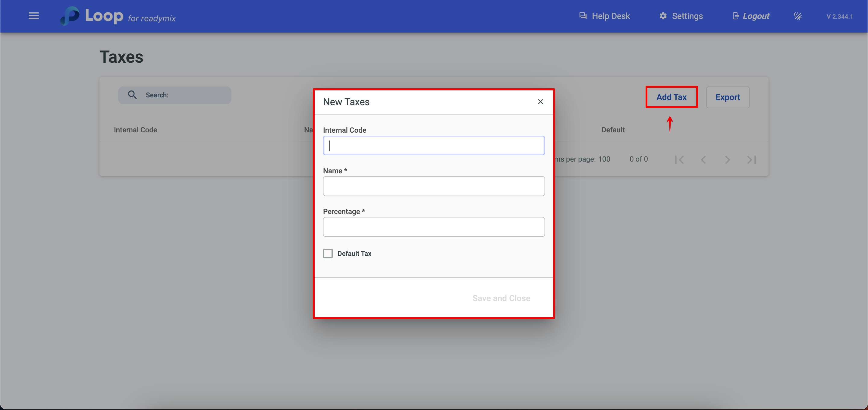Click the Logout icon

(x=736, y=16)
